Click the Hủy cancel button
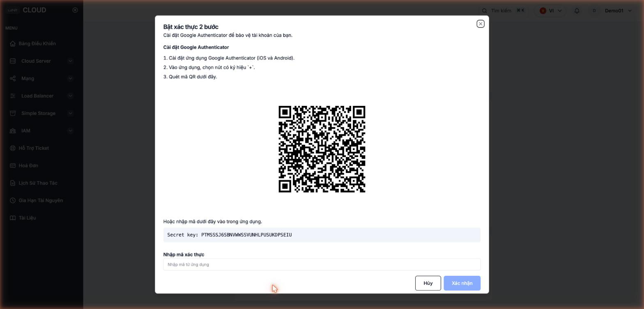 [428, 283]
